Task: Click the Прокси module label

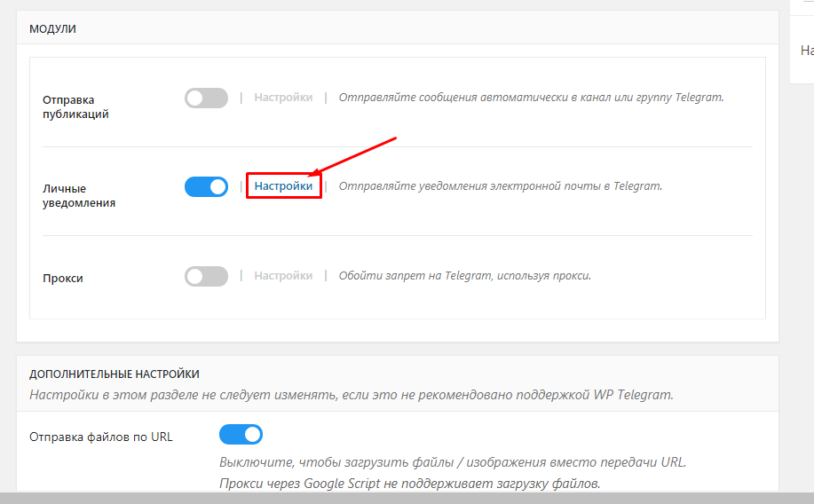Action: [x=63, y=278]
